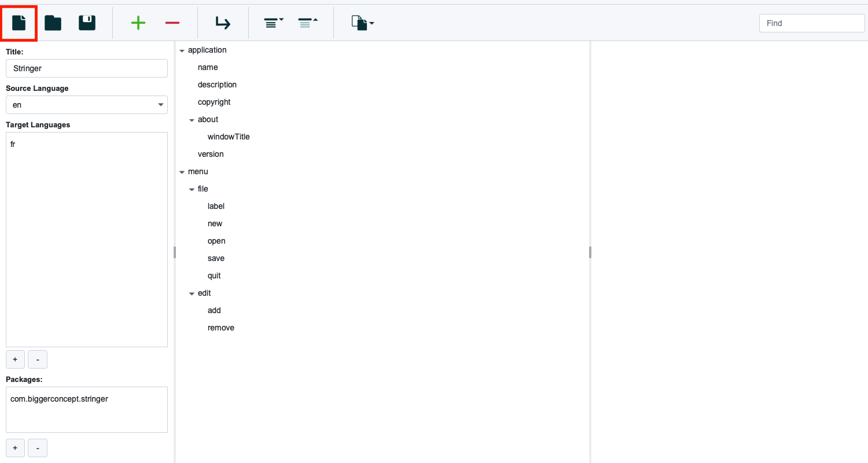Click the add child arrow icon

click(x=223, y=23)
